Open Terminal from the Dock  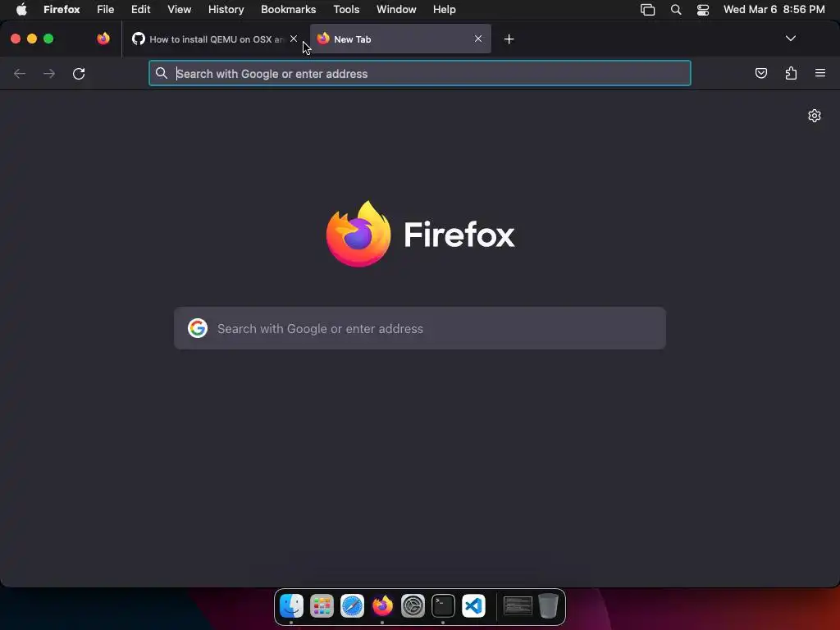click(x=443, y=606)
